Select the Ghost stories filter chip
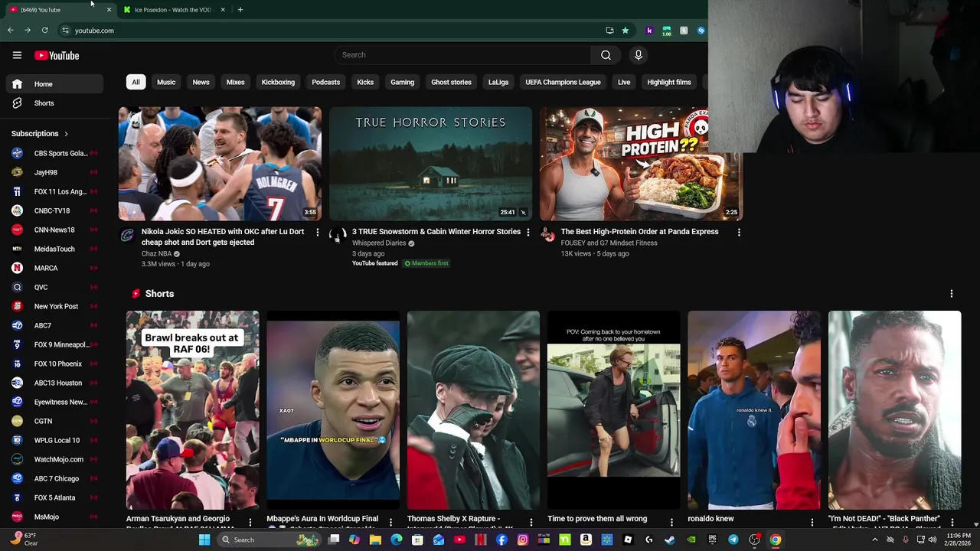980x551 pixels. [x=451, y=82]
